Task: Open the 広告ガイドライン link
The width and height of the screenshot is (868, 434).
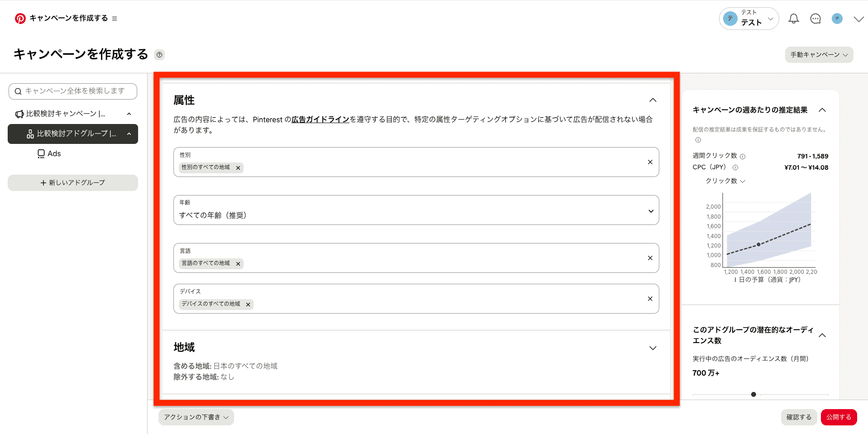Action: coord(321,119)
